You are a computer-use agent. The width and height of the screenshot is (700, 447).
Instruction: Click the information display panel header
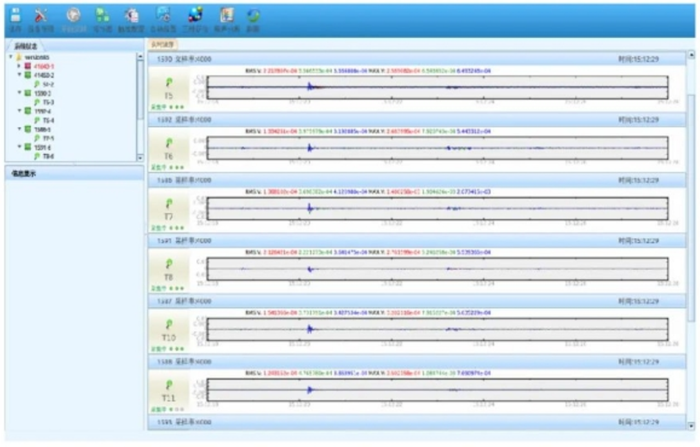pos(75,173)
